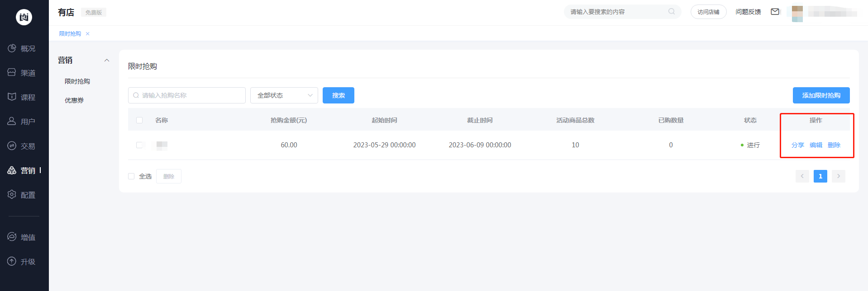Open the 用户 users sidebar item
This screenshot has width=868, height=291.
coord(22,122)
